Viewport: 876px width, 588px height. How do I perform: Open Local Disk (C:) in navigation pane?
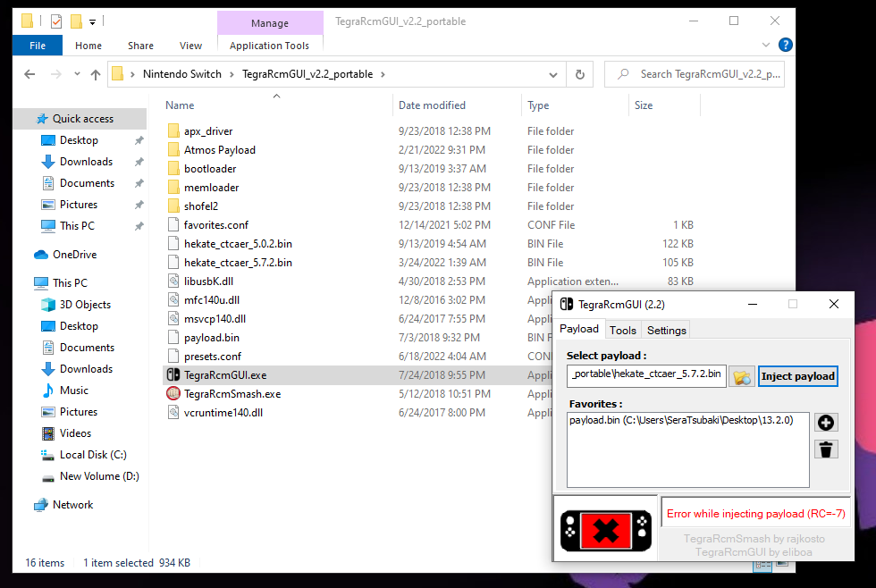(x=93, y=455)
